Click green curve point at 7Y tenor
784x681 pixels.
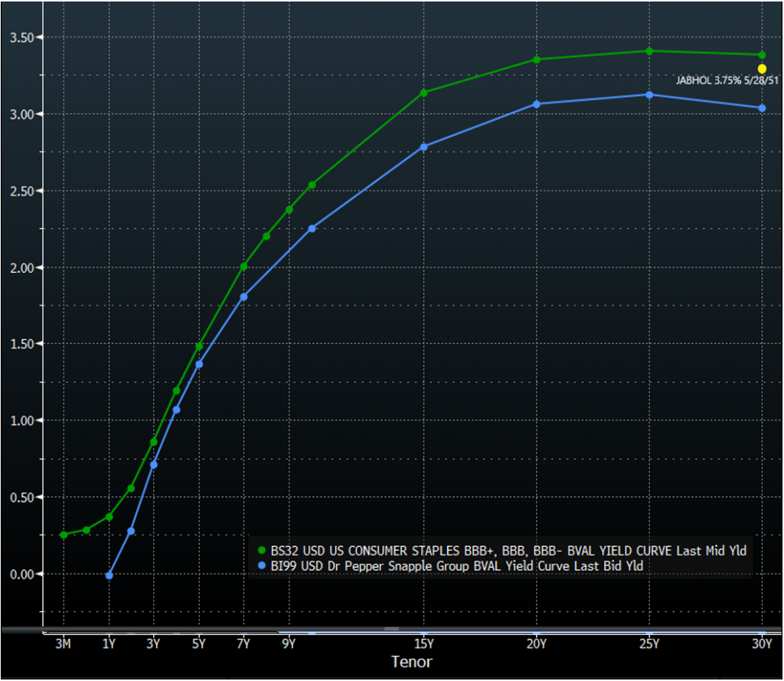(243, 267)
